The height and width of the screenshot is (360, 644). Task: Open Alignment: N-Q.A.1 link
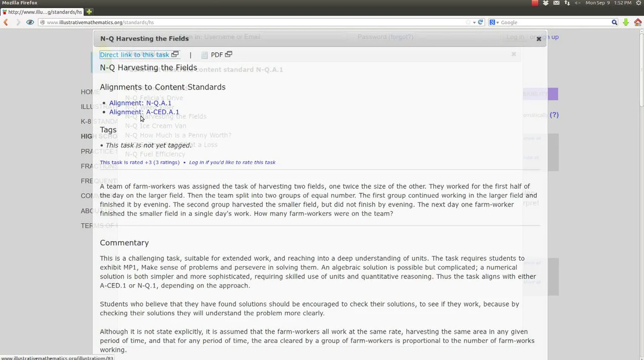pos(140,103)
